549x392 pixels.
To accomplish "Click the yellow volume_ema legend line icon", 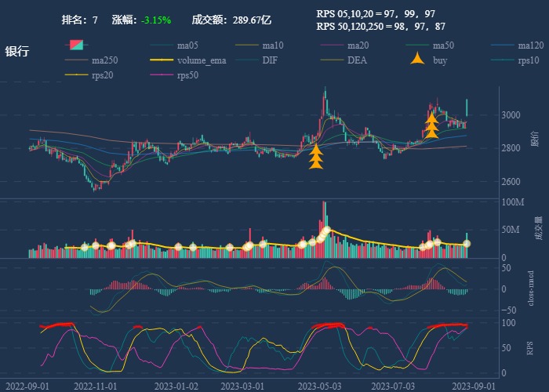I will click(x=163, y=60).
